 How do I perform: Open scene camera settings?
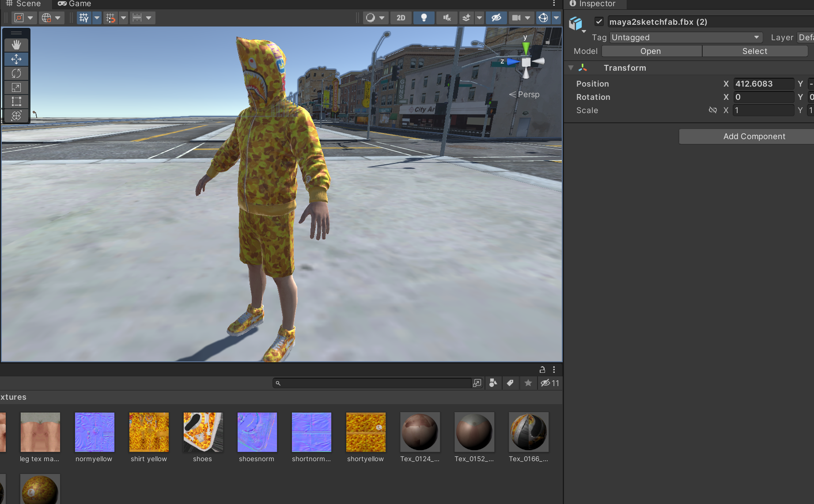click(521, 18)
